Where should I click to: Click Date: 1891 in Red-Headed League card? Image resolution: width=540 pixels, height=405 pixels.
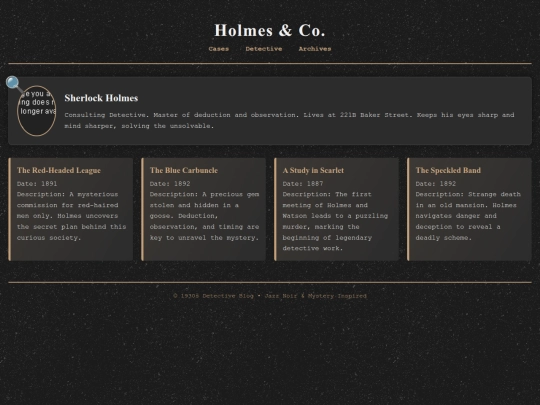click(x=37, y=184)
